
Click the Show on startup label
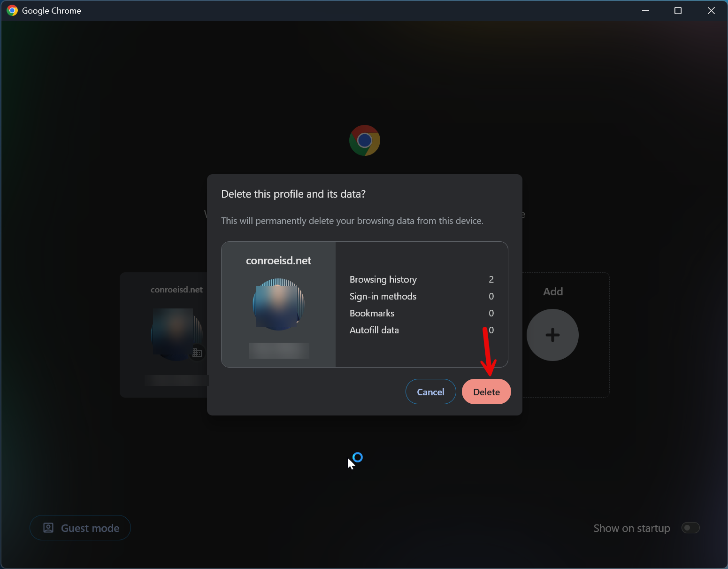pyautogui.click(x=631, y=528)
